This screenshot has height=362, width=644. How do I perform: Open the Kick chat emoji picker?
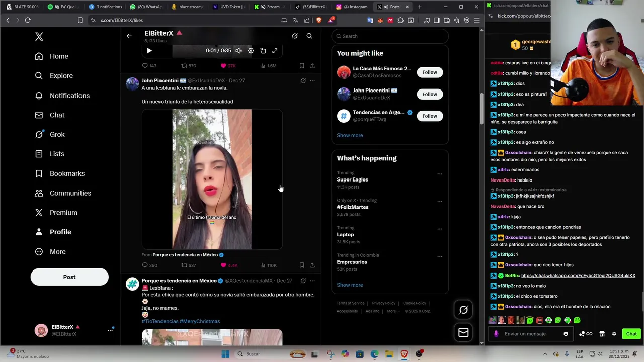pos(566,334)
